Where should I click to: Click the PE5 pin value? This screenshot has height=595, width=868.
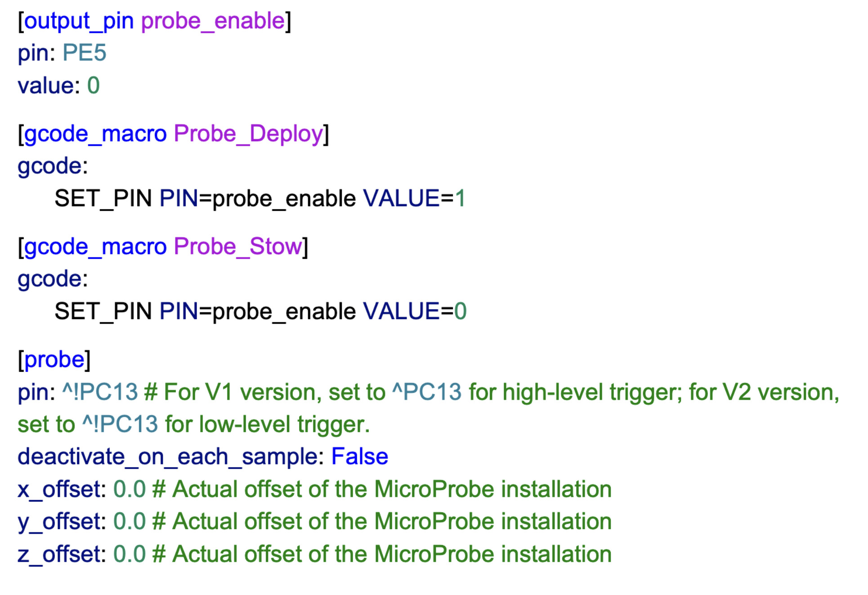coord(85,53)
